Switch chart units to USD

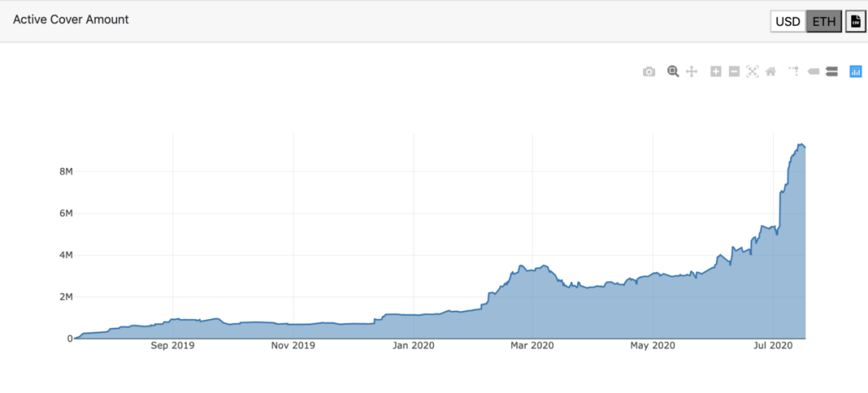788,22
